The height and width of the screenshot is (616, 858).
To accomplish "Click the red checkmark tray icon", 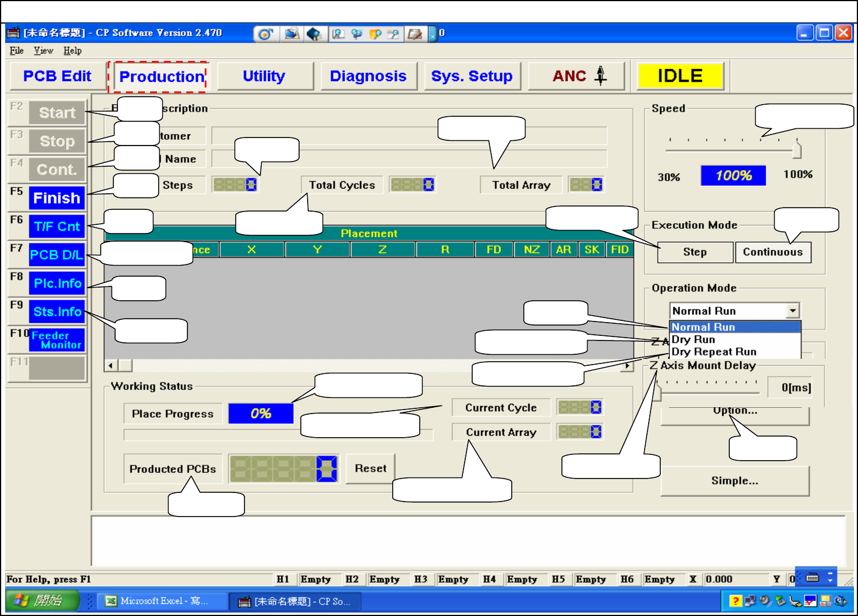I will click(810, 601).
